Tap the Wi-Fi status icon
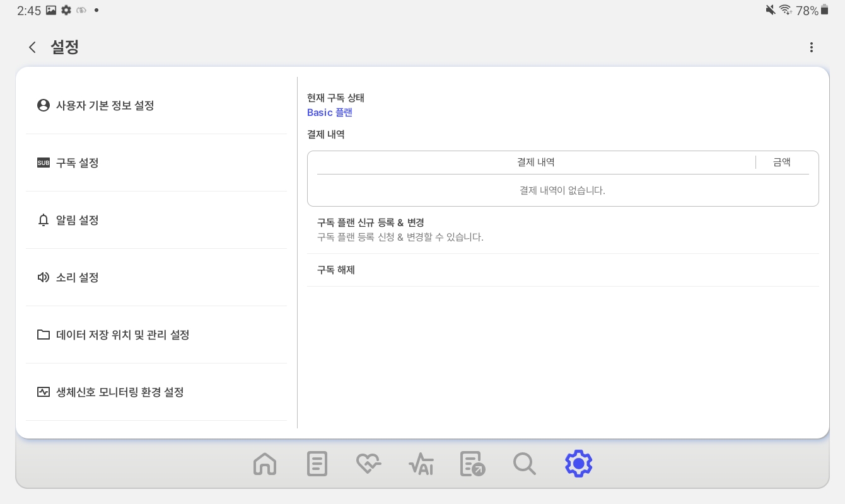The height and width of the screenshot is (504, 845). (786, 9)
